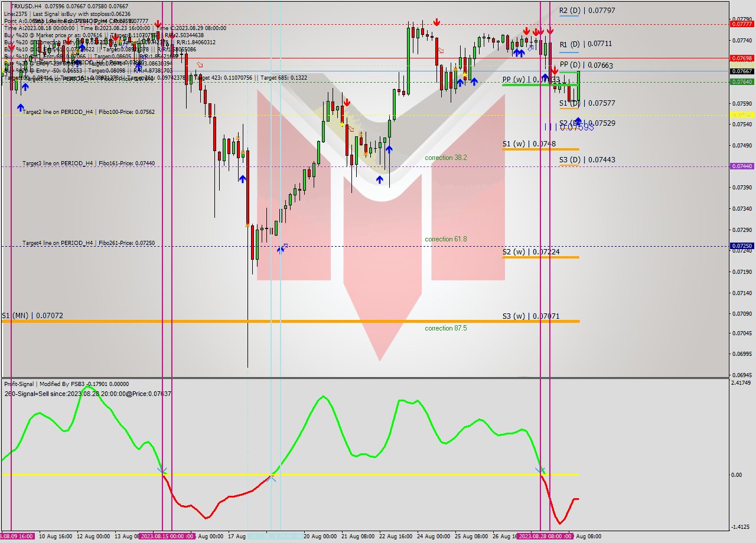
Task: Select the Target4 Fibo261-Price 0.07250 label
Action: pos(89,243)
